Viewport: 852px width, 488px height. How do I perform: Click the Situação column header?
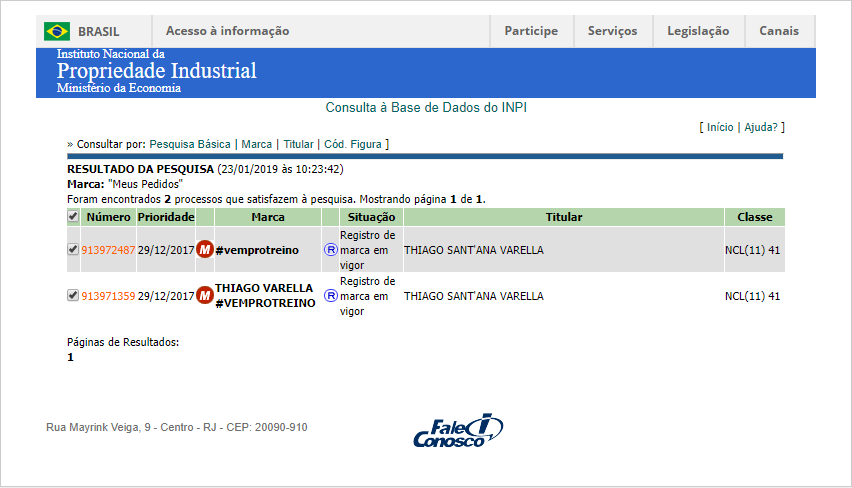371,217
